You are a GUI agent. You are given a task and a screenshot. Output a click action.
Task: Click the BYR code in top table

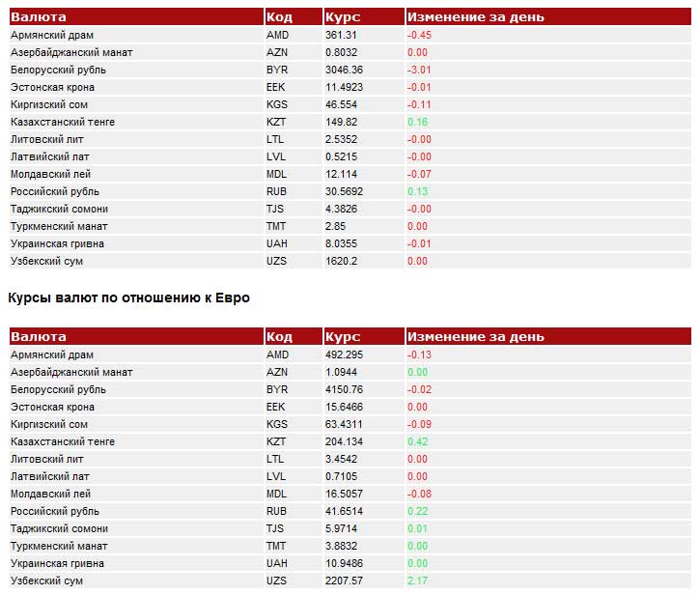point(277,70)
